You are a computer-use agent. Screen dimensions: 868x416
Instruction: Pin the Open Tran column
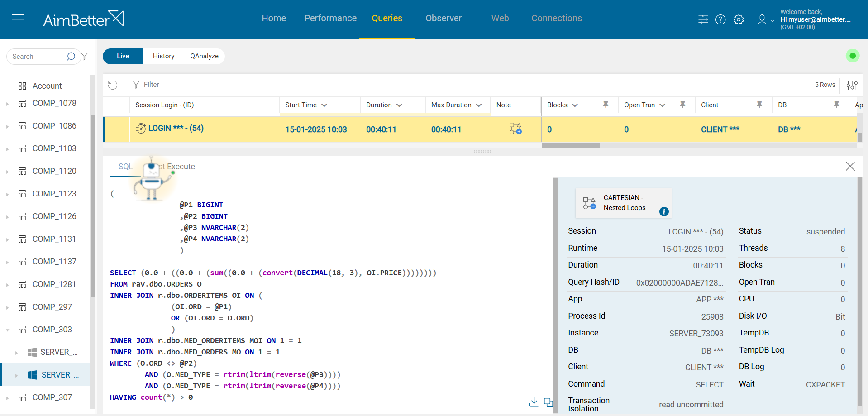tap(682, 105)
